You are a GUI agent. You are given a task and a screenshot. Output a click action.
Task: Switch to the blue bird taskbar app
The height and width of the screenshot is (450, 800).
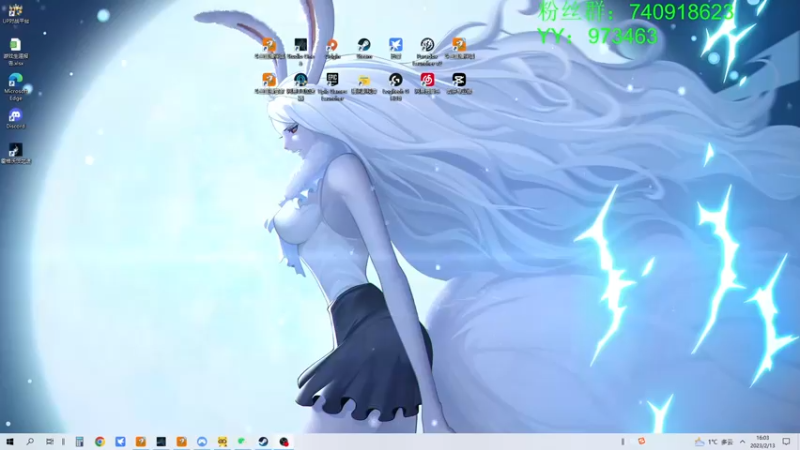120,442
